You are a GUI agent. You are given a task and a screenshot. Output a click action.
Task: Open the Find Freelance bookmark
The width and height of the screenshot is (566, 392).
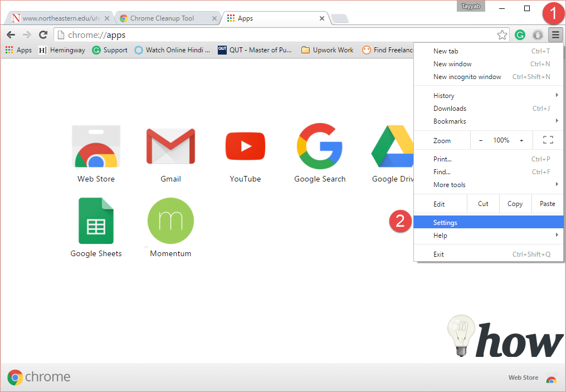[388, 50]
